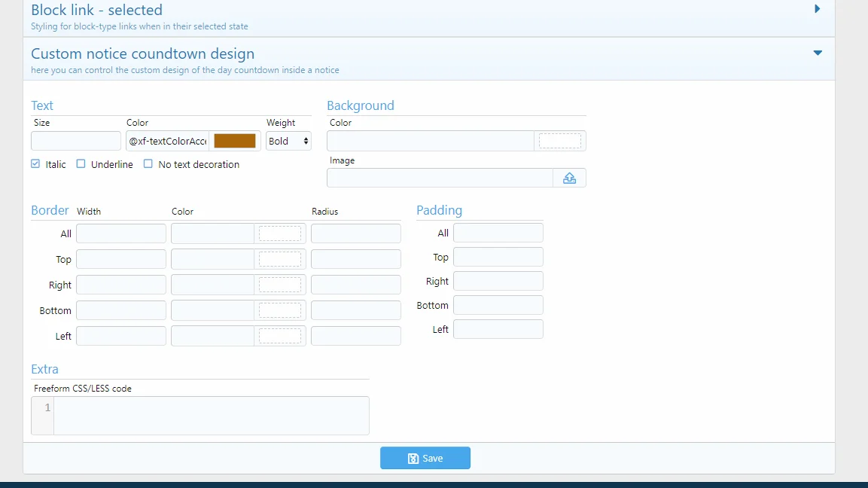Open the background color swatch picker
This screenshot has height=488, width=868.
pos(560,141)
